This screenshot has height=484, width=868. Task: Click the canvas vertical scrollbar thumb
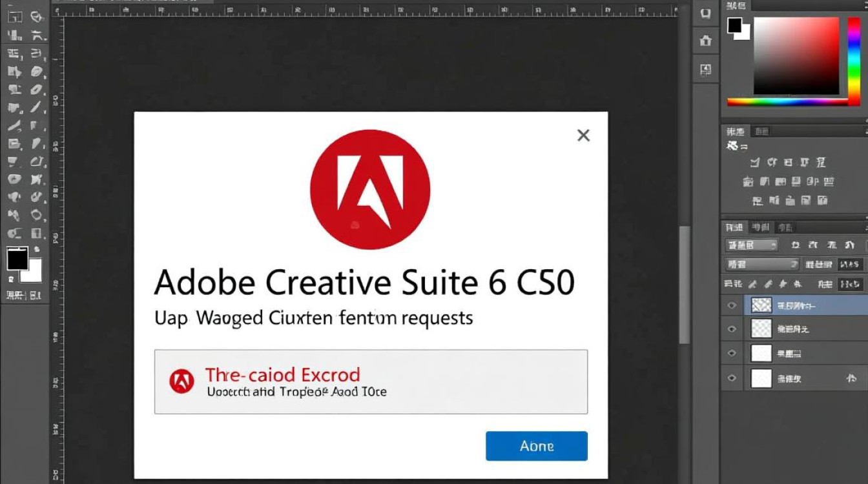[x=684, y=284]
